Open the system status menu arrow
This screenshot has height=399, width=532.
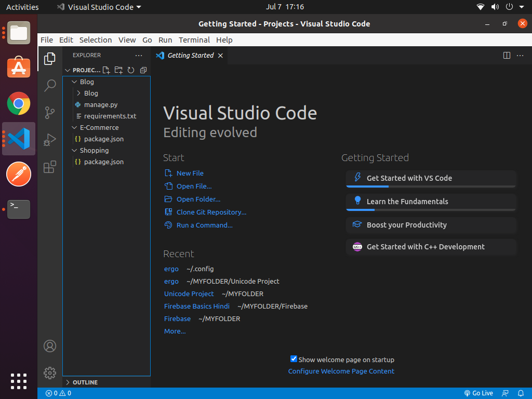tap(522, 7)
